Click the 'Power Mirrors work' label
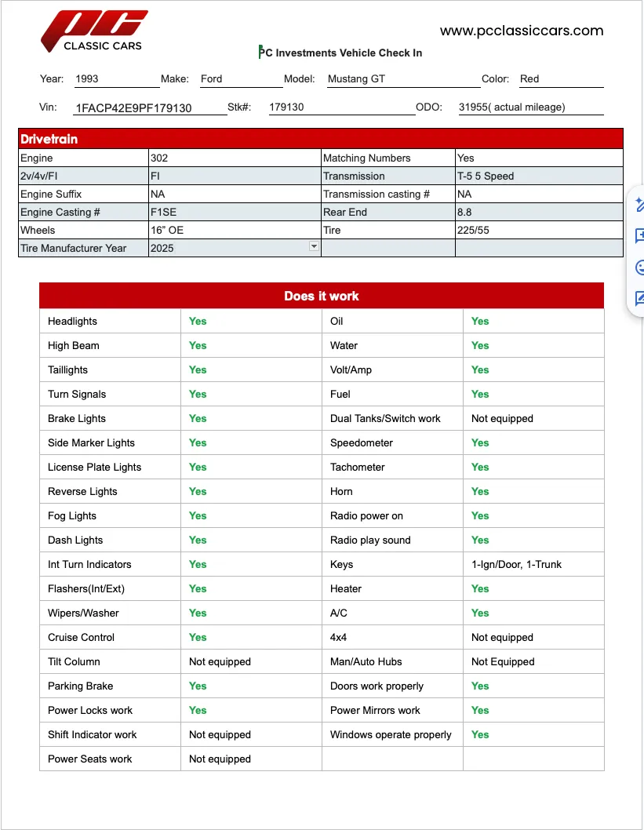Viewport: 644px width, 830px height. pyautogui.click(x=375, y=711)
